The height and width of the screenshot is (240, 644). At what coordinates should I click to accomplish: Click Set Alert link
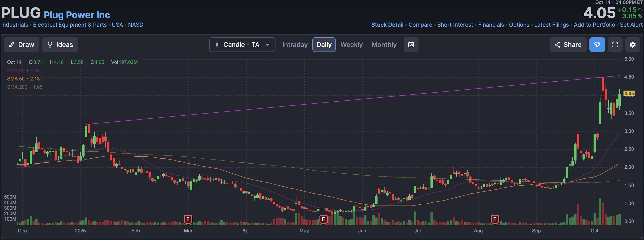631,25
